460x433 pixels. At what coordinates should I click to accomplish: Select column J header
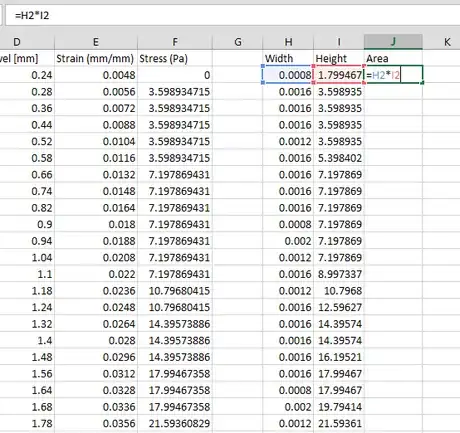pos(393,42)
